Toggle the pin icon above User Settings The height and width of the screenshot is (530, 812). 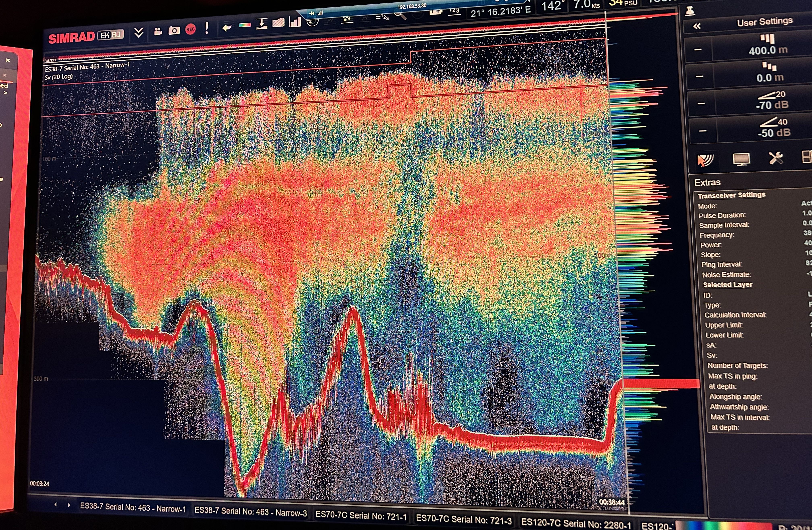click(x=690, y=11)
